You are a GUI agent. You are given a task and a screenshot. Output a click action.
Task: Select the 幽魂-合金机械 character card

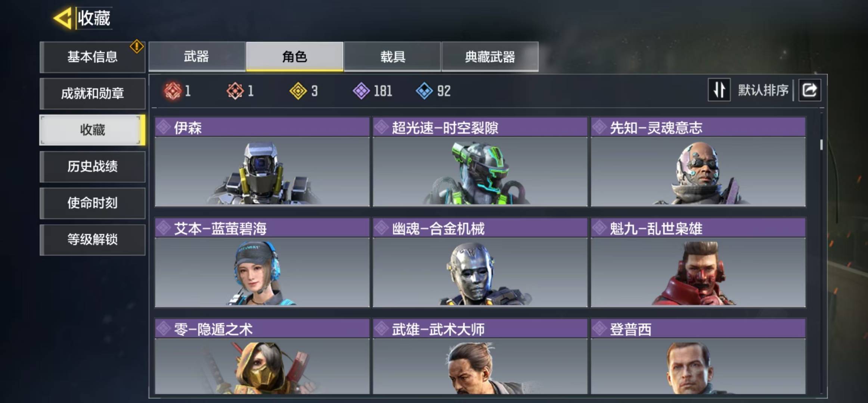pos(480,263)
